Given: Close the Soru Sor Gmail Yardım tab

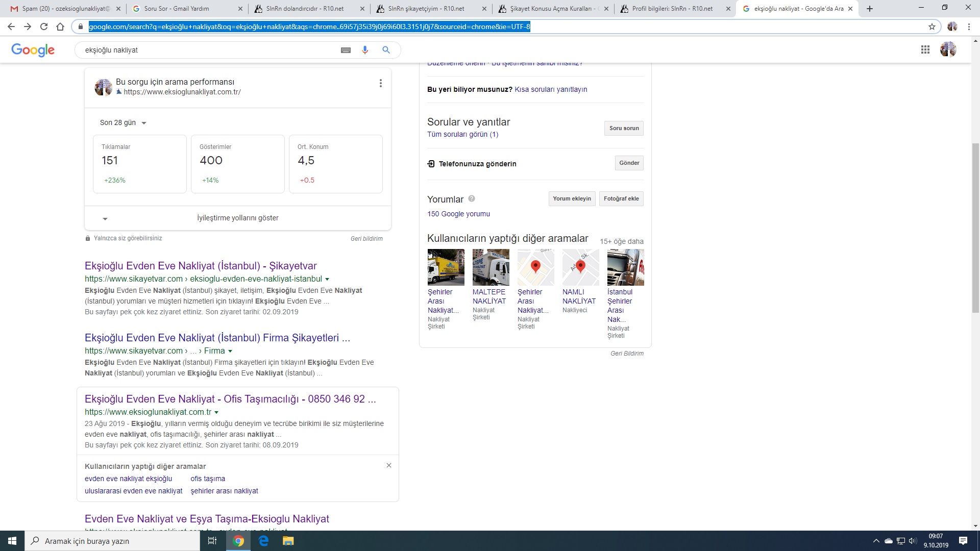Looking at the screenshot, I should [240, 9].
